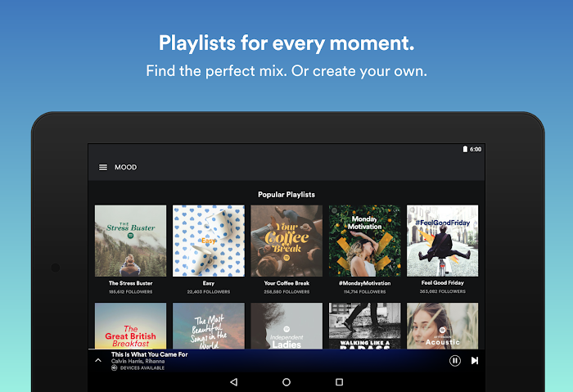
Task: Click the Feel Good Friday title text
Action: point(442,283)
